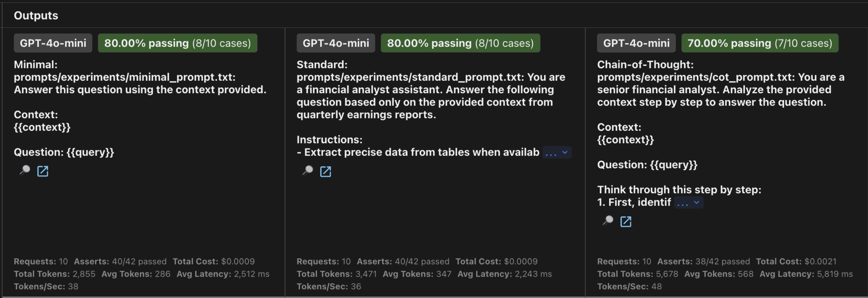
Task: Open the Chain-of-Thought prompt via external-link icon
Action: coord(626,221)
